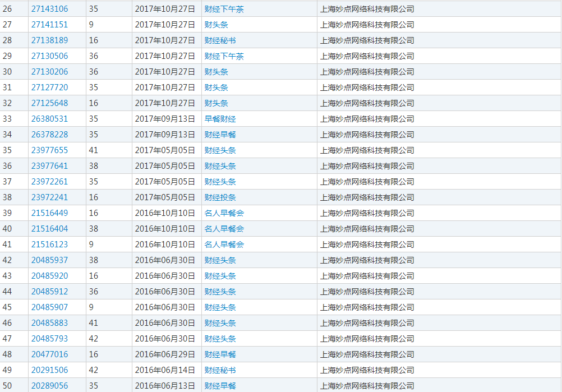This screenshot has height=392, width=562.
Task: Click trademark 财经下午茶 in row 26
Action: 224,9
